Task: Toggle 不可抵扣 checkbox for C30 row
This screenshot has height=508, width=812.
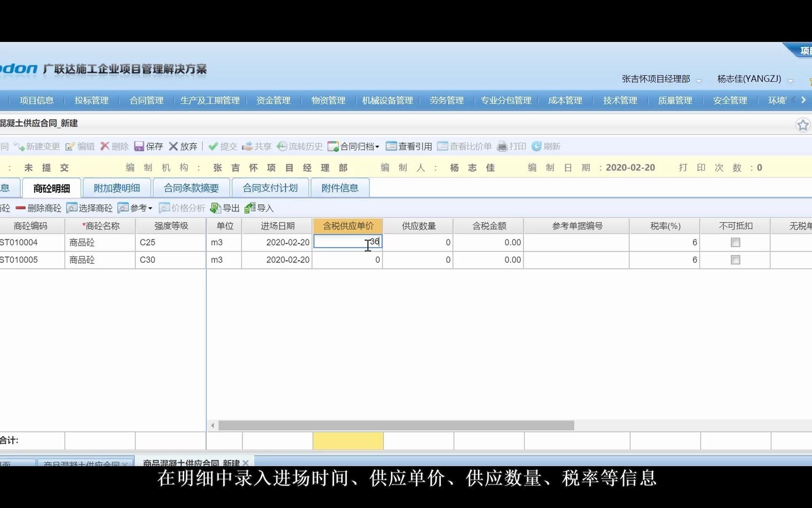Action: point(735,260)
